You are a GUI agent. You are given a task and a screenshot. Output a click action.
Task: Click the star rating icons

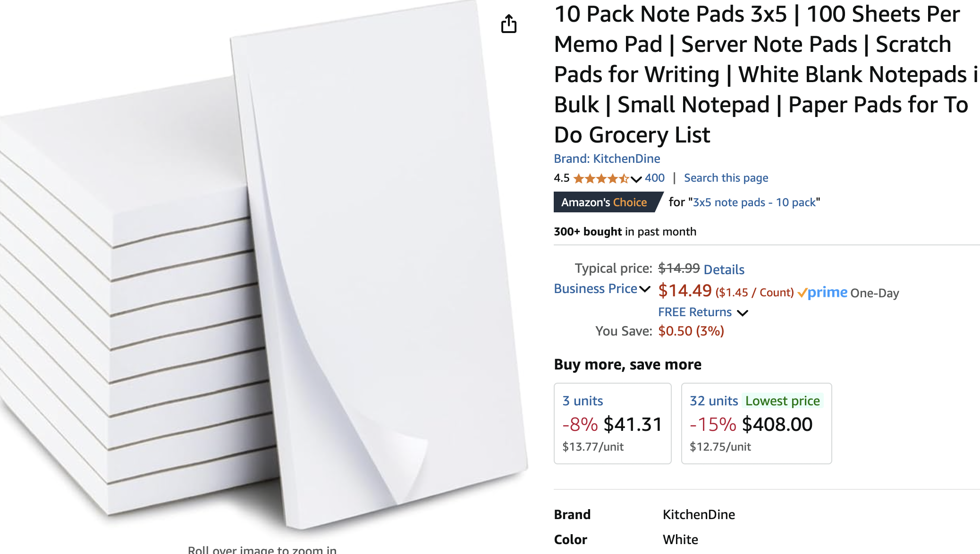click(x=601, y=178)
